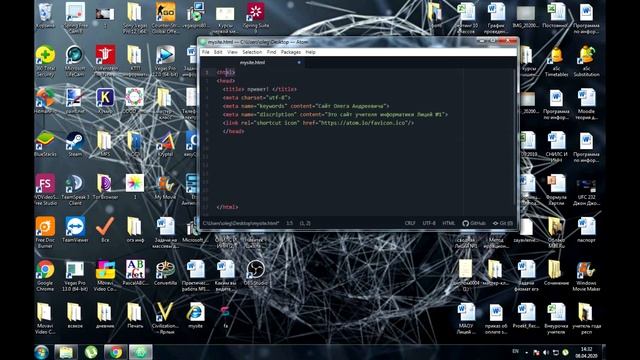Open Tor Browser desktop shortcut
This screenshot has width=640, height=360.
point(105,187)
